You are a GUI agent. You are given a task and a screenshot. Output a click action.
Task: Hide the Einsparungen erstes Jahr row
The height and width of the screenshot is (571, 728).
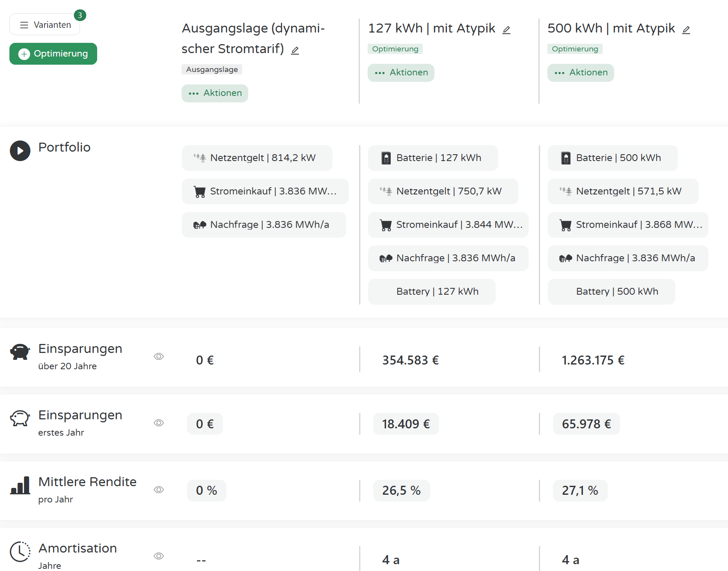tap(159, 423)
